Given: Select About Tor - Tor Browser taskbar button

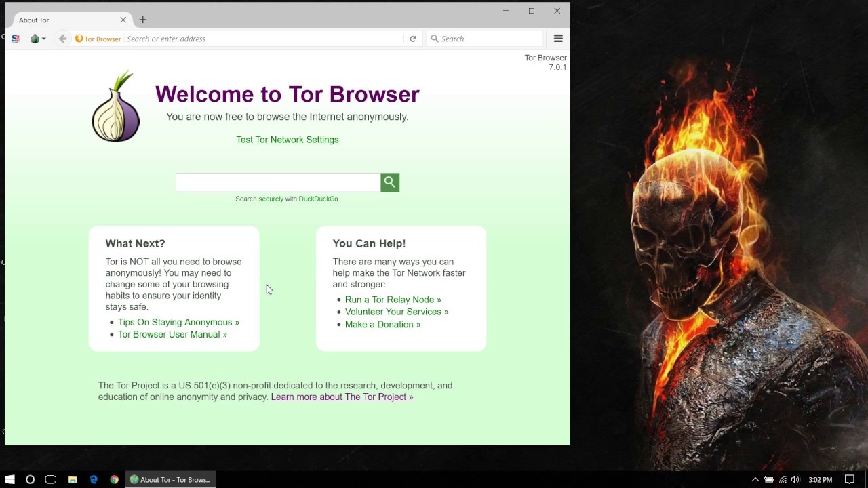Looking at the screenshot, I should pyautogui.click(x=170, y=479).
